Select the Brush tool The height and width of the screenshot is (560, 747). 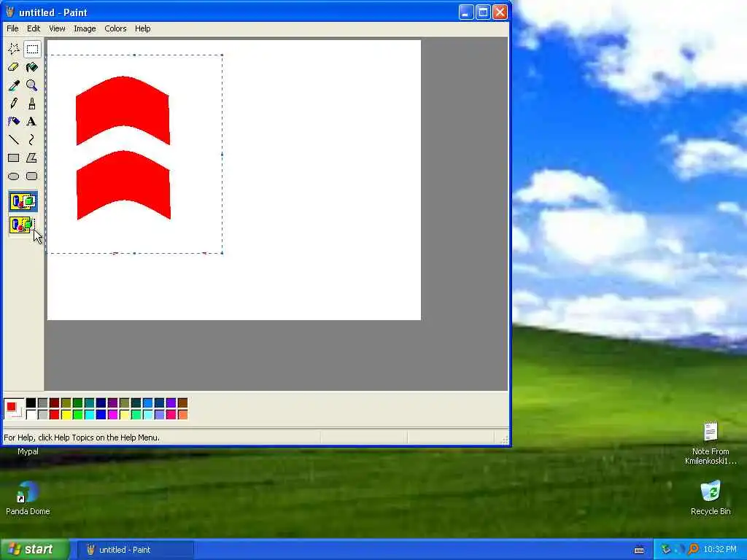[32, 104]
